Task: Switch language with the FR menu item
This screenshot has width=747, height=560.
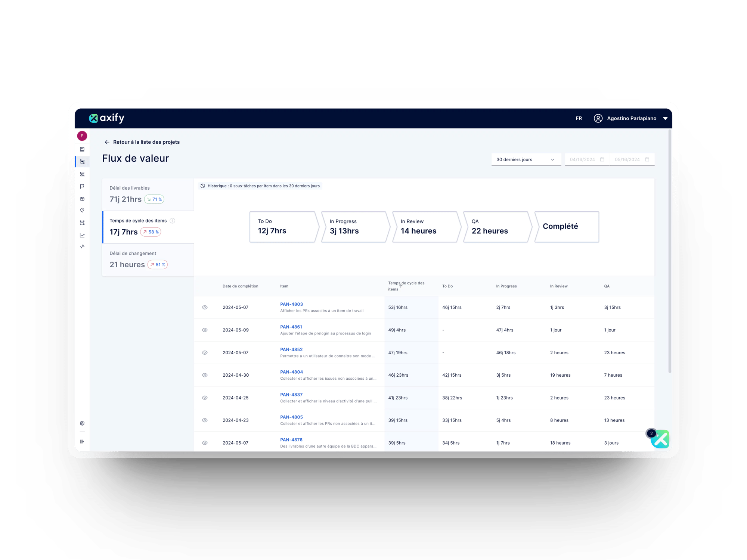Action: tap(579, 118)
